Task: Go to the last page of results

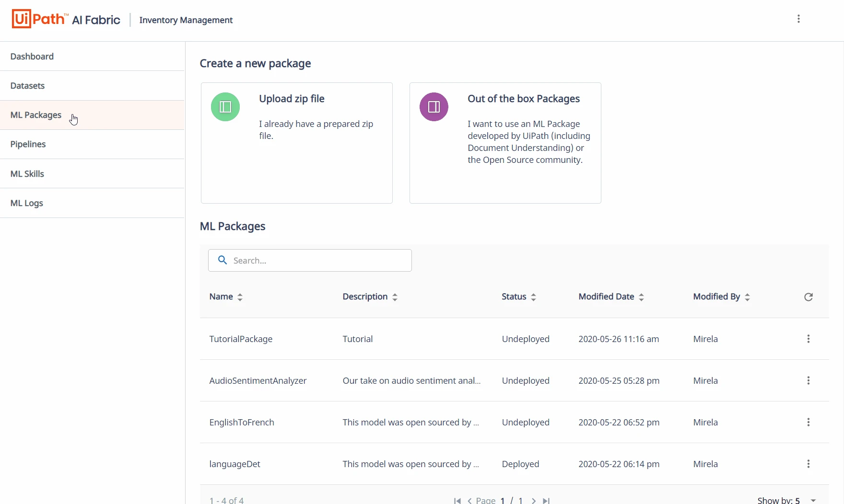Action: click(546, 501)
